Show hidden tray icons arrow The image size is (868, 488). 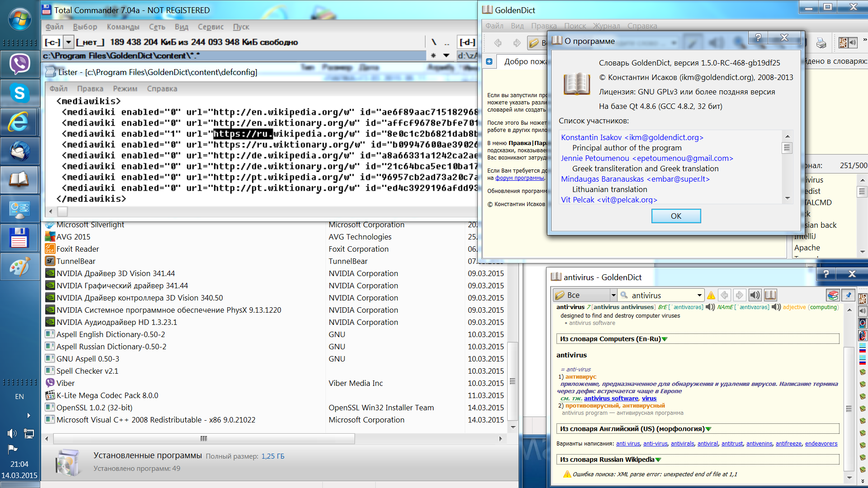pyautogui.click(x=28, y=415)
